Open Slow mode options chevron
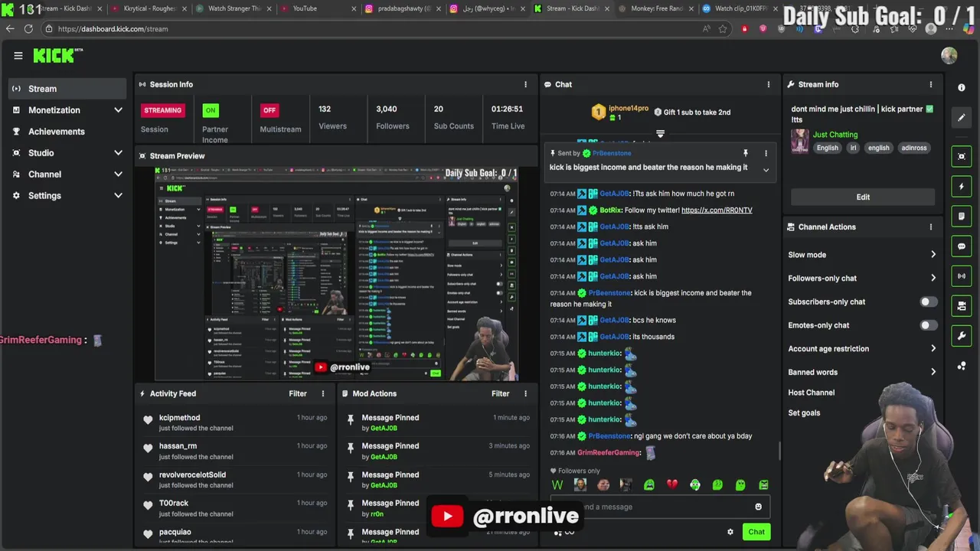This screenshot has width=980, height=551. pos(933,255)
